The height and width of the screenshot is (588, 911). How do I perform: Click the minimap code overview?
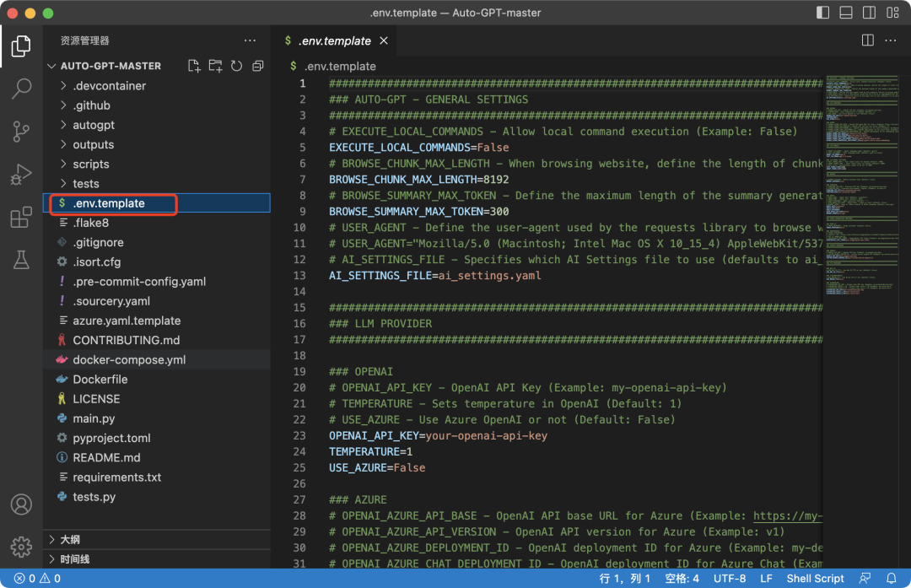click(x=862, y=186)
